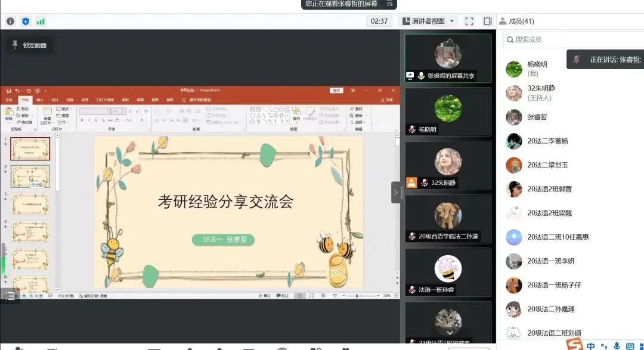
Task: Lock the view with 锁定画面
Action: [29, 45]
